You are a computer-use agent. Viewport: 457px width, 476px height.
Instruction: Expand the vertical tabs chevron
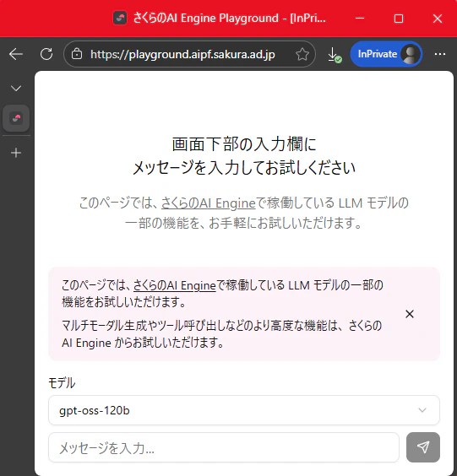(16, 89)
